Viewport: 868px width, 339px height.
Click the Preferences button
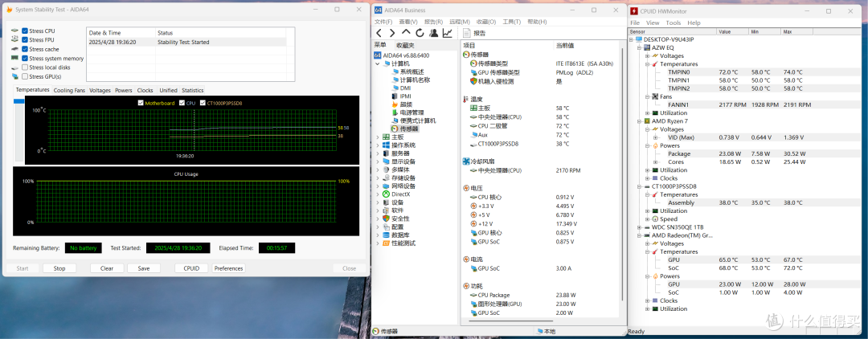point(228,268)
